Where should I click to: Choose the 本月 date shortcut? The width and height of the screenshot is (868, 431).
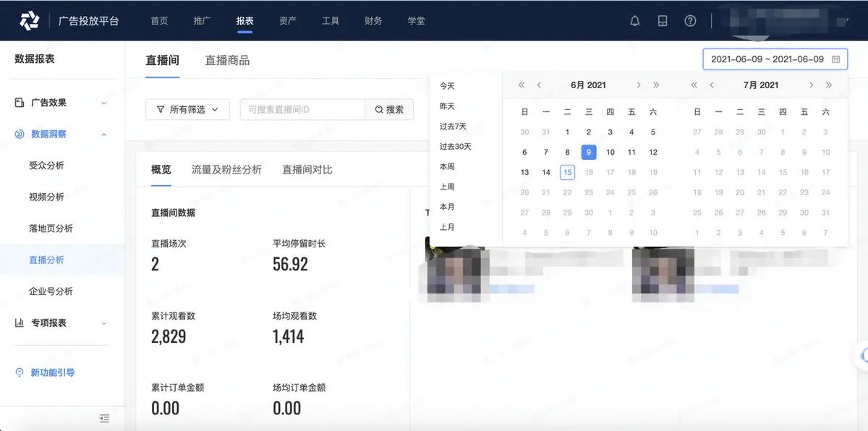[447, 207]
